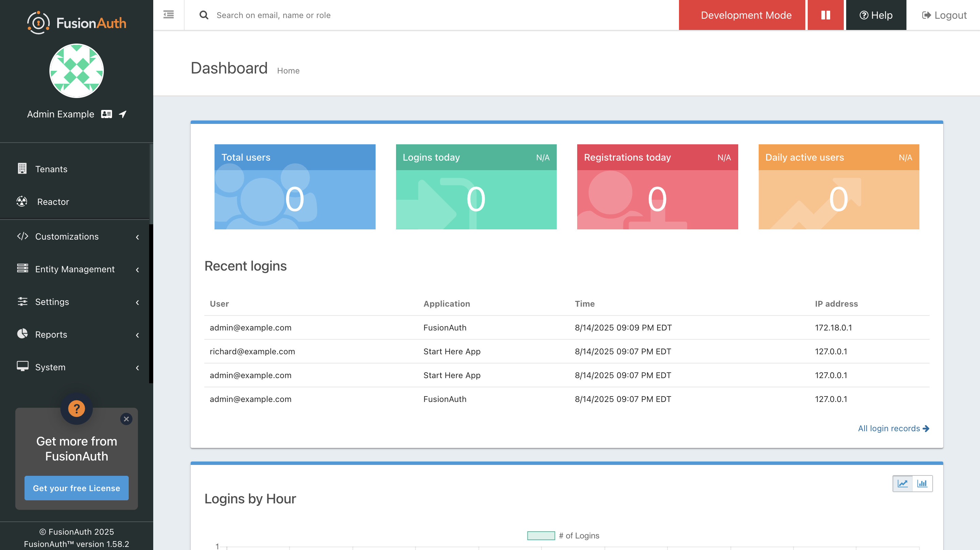Select System in the sidebar

tap(50, 367)
